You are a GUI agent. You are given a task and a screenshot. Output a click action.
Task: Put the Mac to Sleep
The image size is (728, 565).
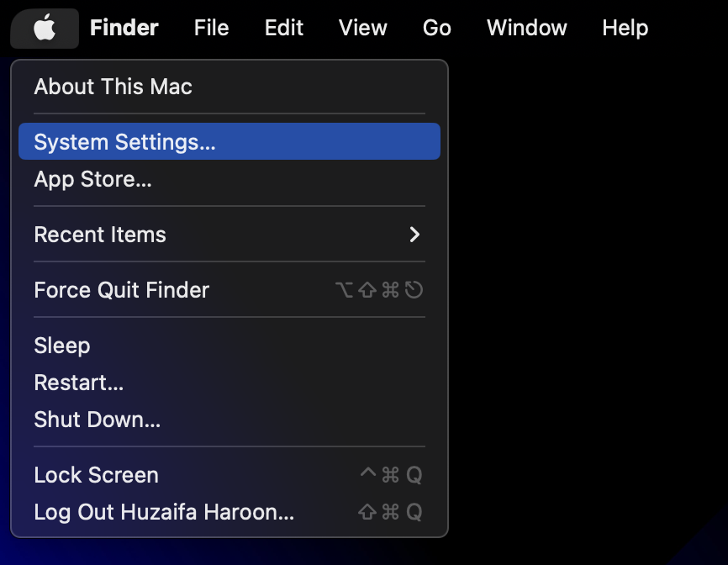[62, 346]
